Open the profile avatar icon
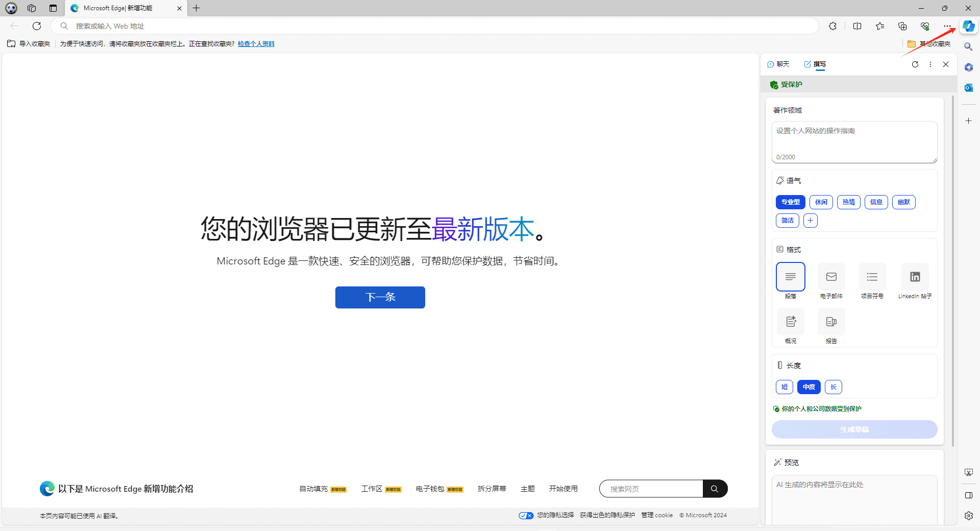The width and height of the screenshot is (980, 531). 11,8
